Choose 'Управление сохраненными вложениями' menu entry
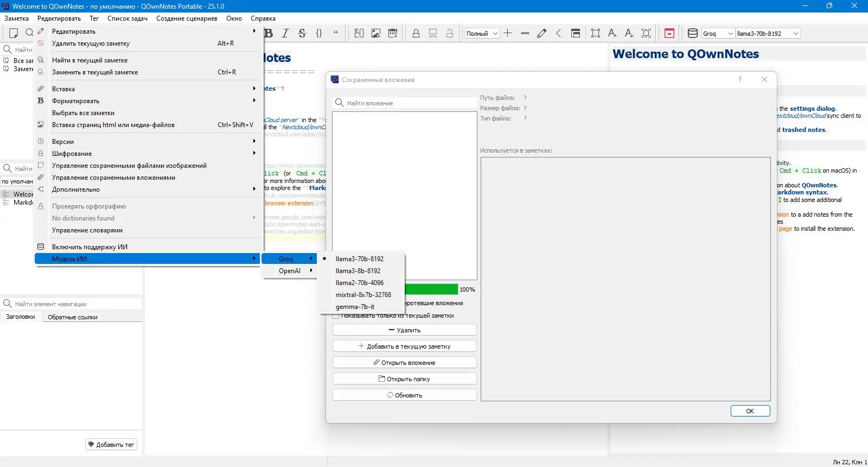868x467 pixels. (148, 177)
